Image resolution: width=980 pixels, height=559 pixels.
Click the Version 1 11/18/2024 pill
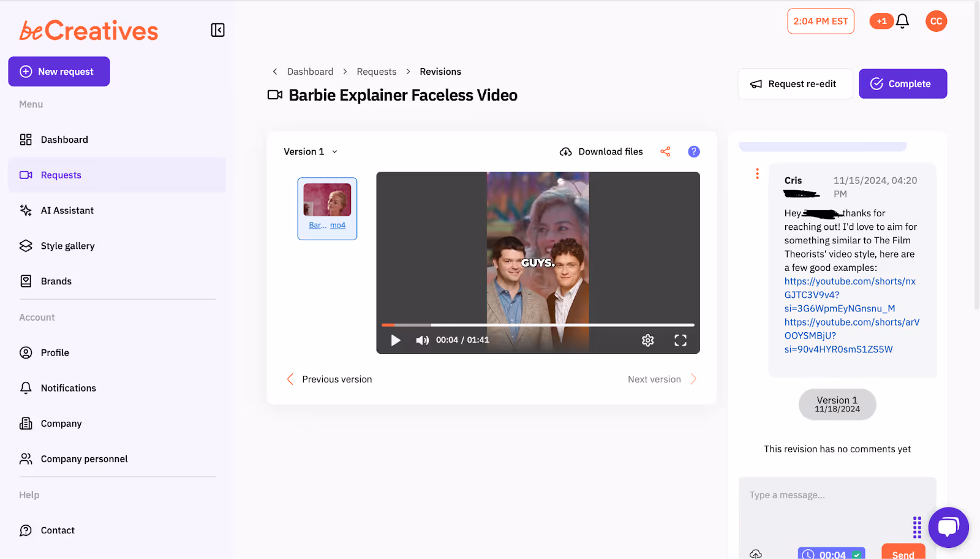tap(837, 405)
